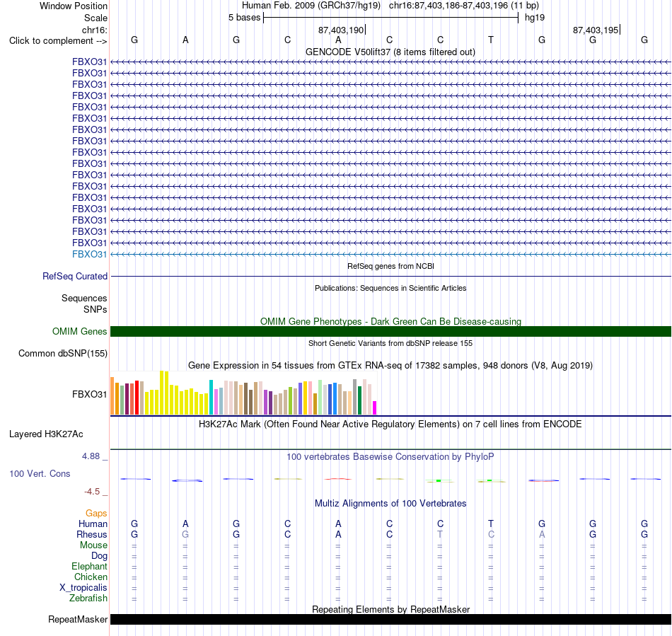Click the Elephant species label
The image size is (672, 636).
89,566
